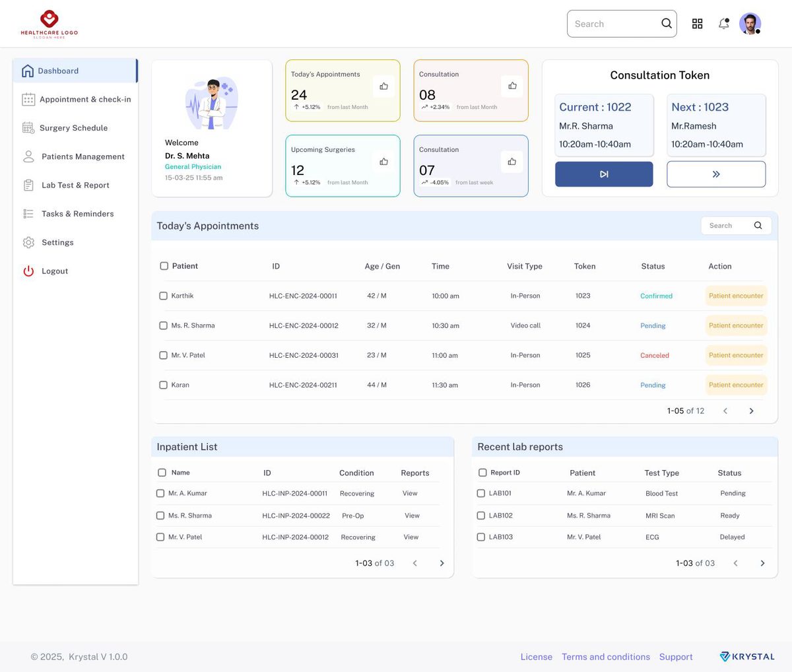Check the Karan appointment row

pos(163,385)
